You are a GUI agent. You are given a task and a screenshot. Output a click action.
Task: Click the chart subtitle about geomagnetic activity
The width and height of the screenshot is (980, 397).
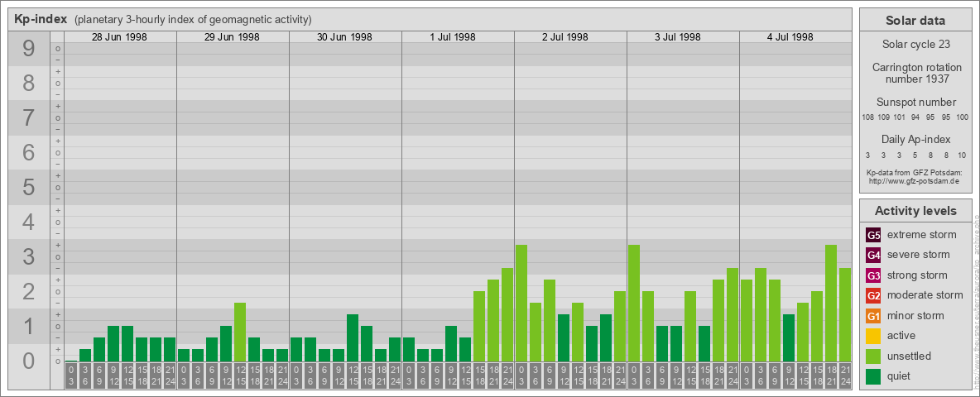pyautogui.click(x=193, y=20)
